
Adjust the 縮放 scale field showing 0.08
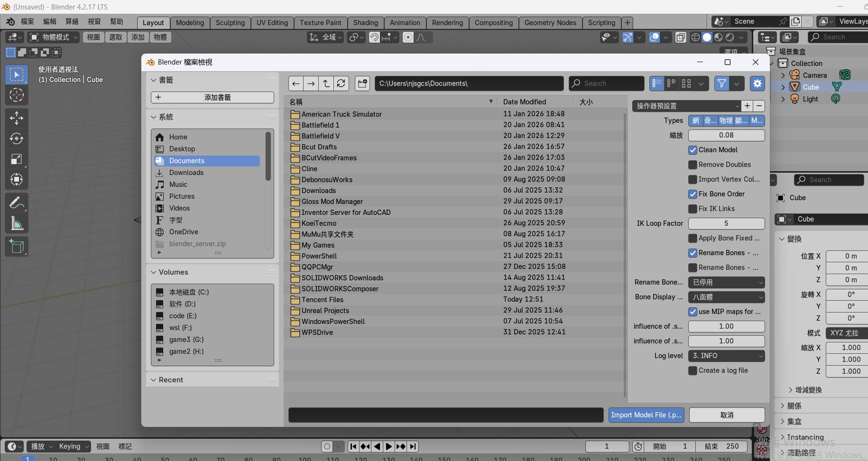coord(727,136)
